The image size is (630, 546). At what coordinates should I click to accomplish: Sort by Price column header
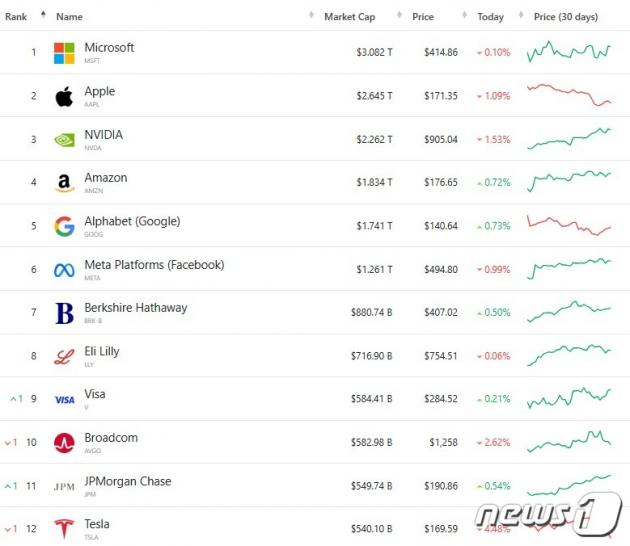tap(423, 17)
